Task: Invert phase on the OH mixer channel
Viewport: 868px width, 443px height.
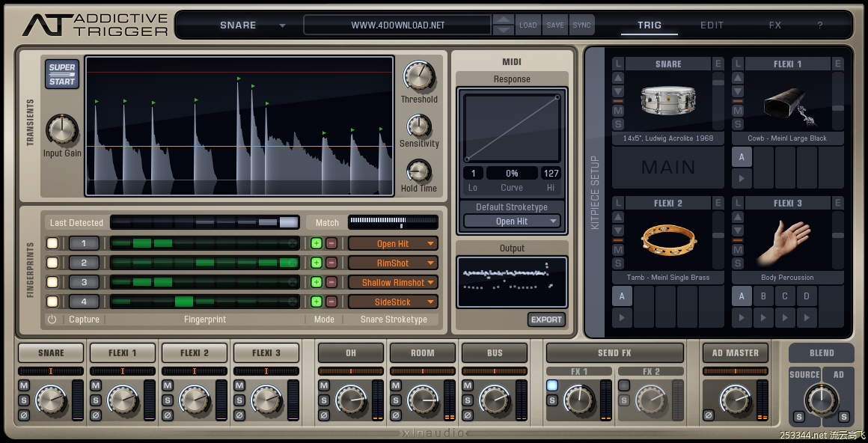Action: (x=324, y=415)
